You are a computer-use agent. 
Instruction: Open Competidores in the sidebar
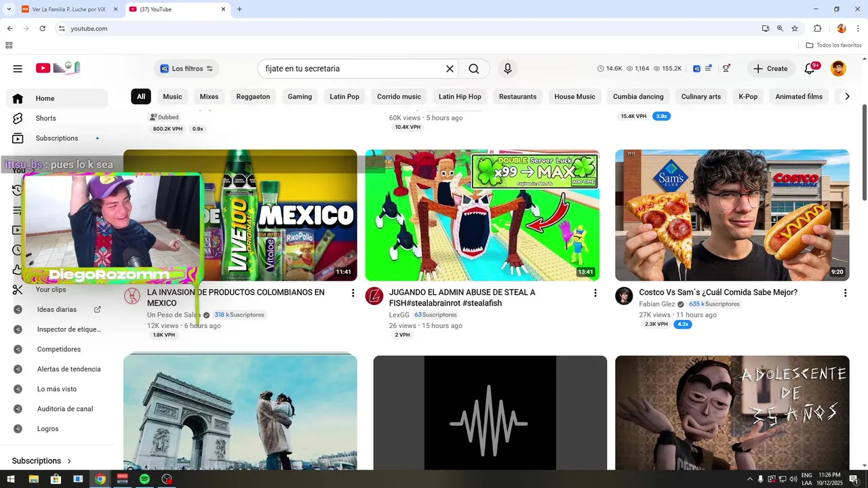point(57,349)
